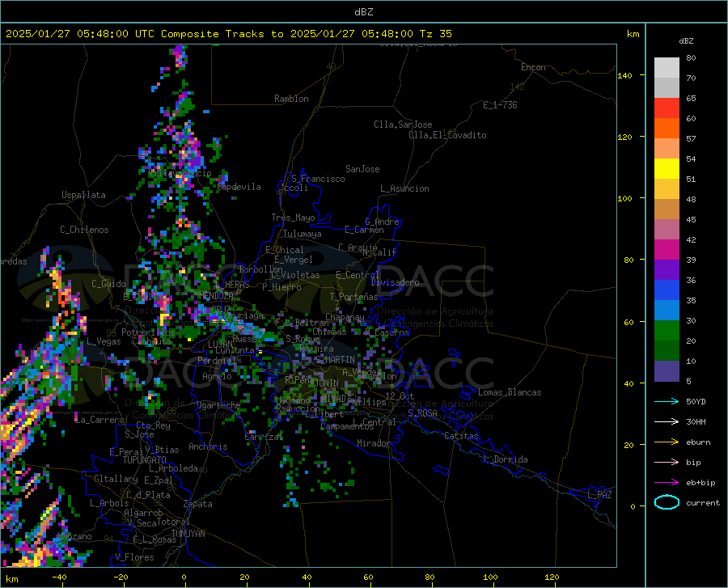Viewport: 728px width, 588px height.
Task: Click the 'current' legend label
Action: (703, 502)
